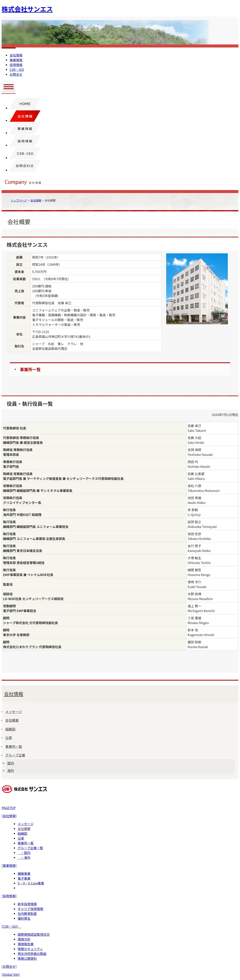The image size is (240, 980).
Task: Open 組織図 in the sidebar menu
Action: point(10,729)
